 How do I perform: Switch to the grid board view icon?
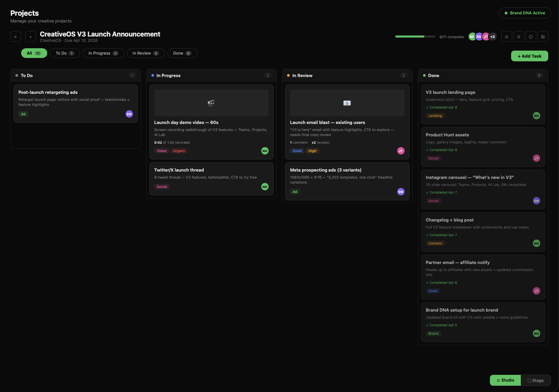click(x=518, y=37)
